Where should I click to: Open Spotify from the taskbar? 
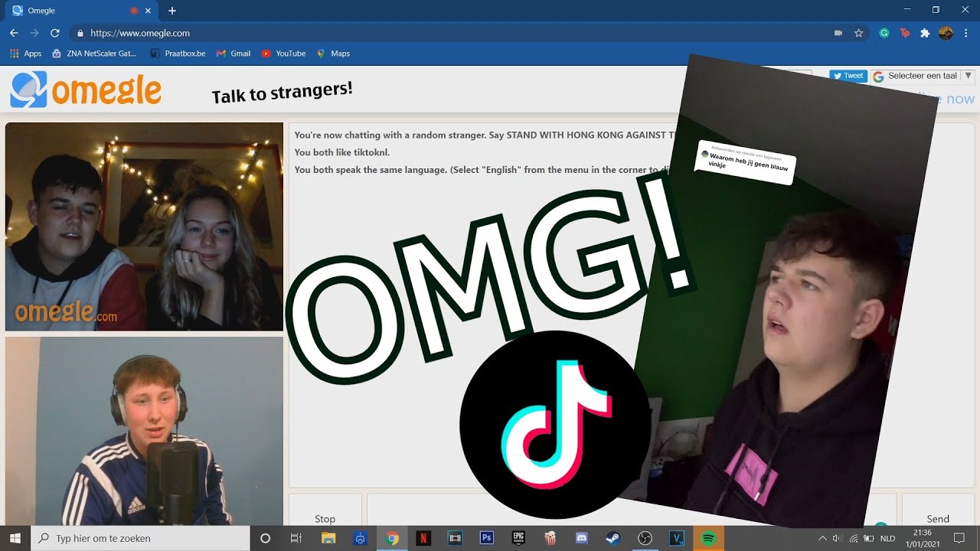click(x=708, y=538)
